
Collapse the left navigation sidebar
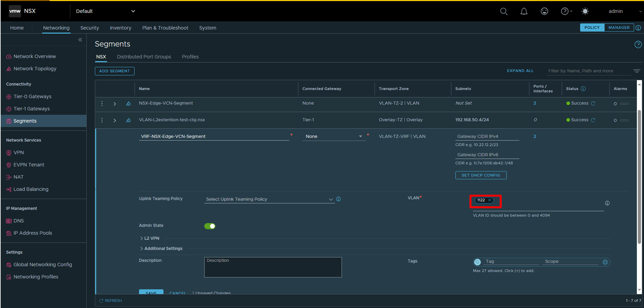click(x=80, y=40)
